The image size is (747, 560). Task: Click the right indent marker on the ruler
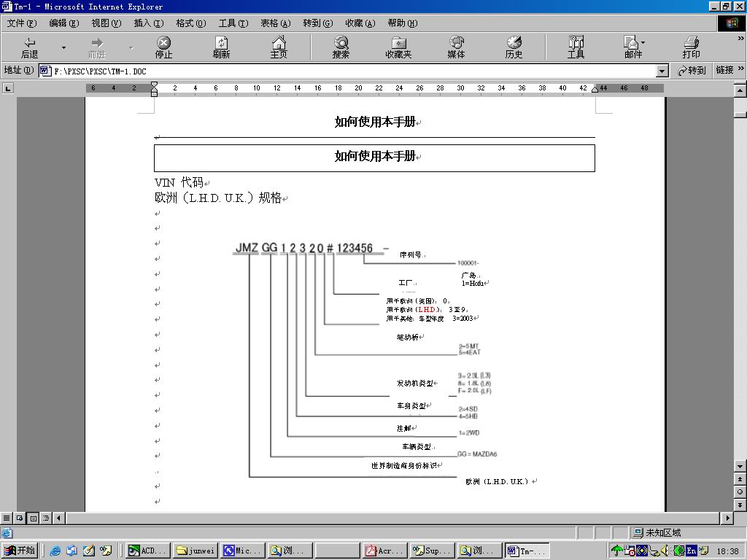[595, 89]
